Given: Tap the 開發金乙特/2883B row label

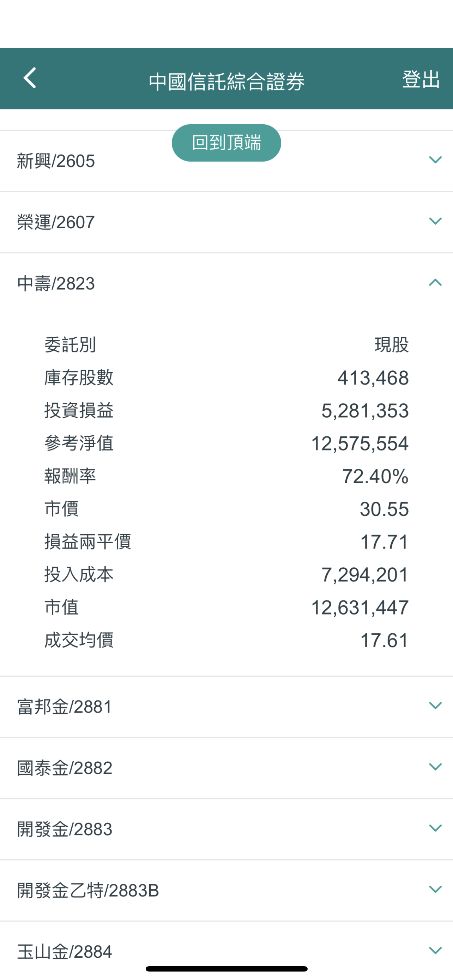Looking at the screenshot, I should tap(88, 891).
